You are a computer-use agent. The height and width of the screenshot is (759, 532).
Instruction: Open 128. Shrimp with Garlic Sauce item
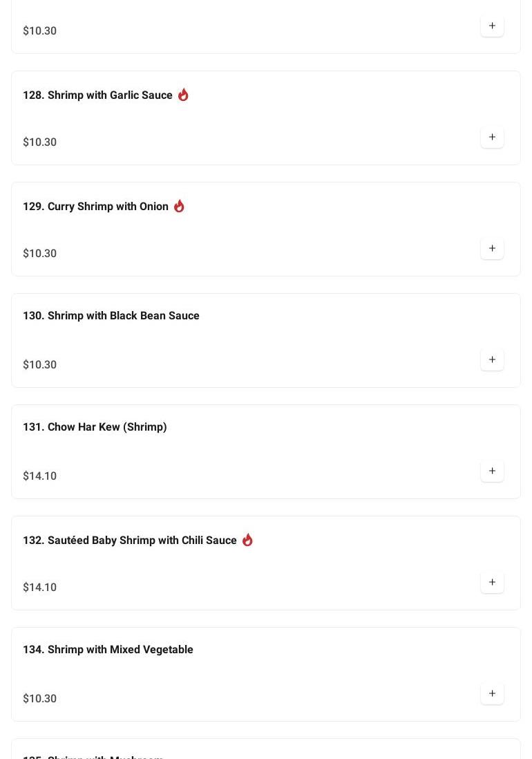(x=97, y=95)
